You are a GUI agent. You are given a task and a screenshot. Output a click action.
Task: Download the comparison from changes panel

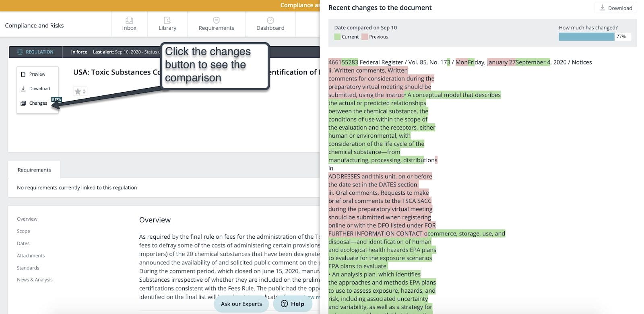click(615, 8)
